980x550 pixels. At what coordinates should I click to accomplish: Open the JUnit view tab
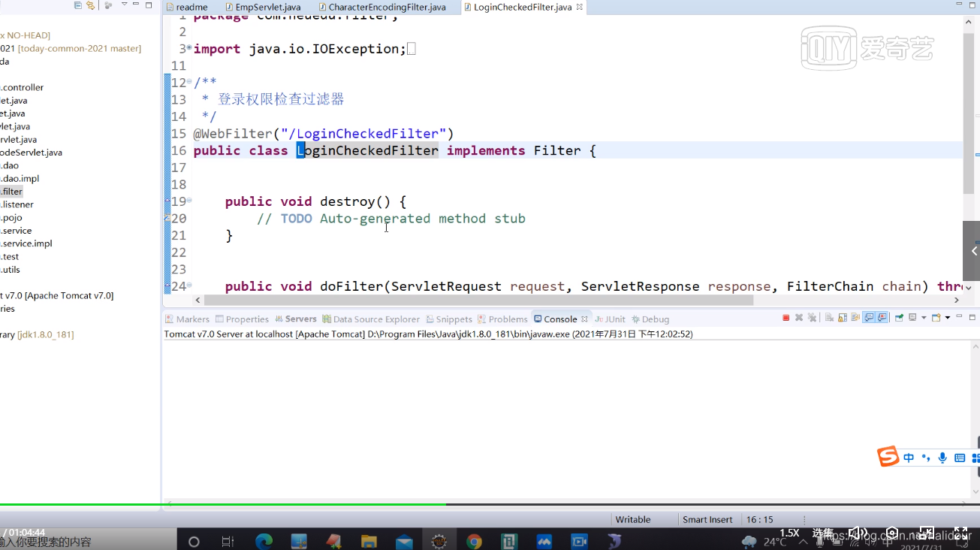610,319
